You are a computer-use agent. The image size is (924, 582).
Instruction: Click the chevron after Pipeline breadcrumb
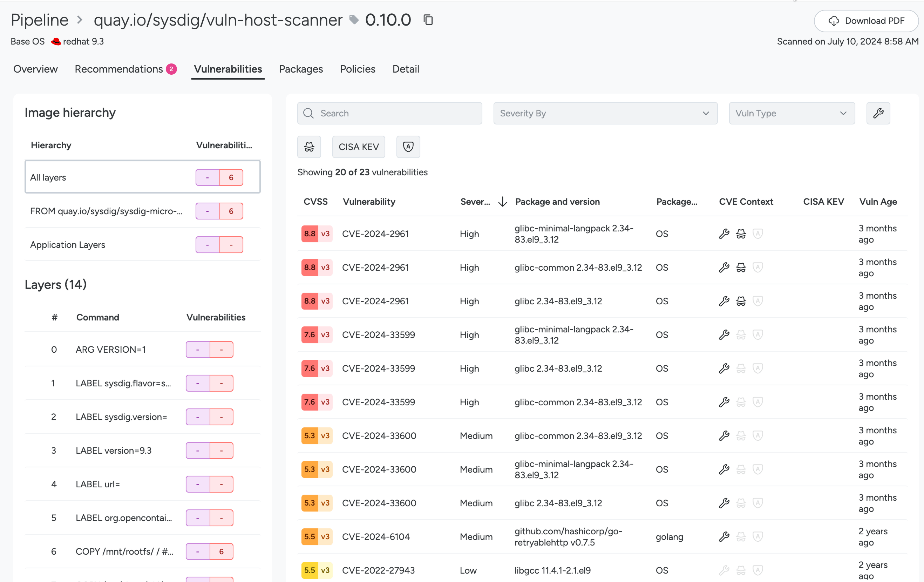[80, 20]
